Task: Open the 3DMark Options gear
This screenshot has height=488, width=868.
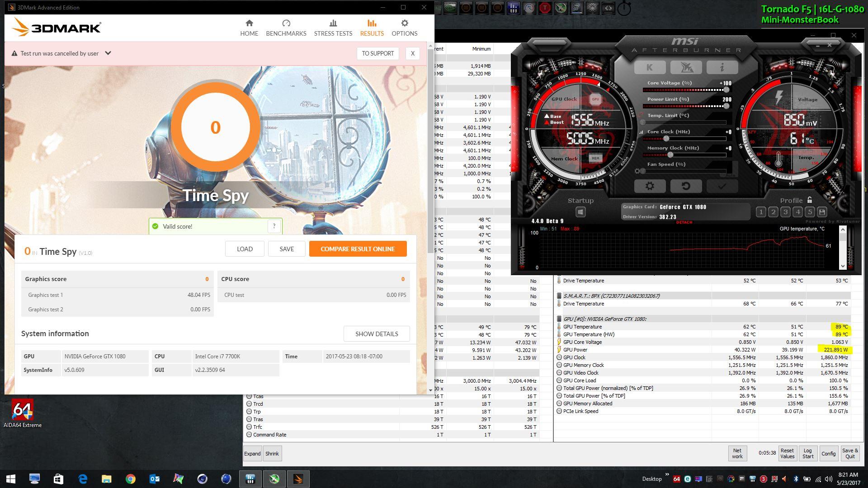Action: coord(404,28)
